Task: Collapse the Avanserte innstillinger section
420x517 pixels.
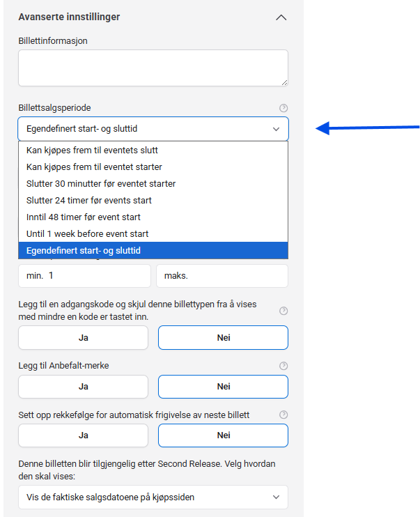Action: click(x=281, y=17)
